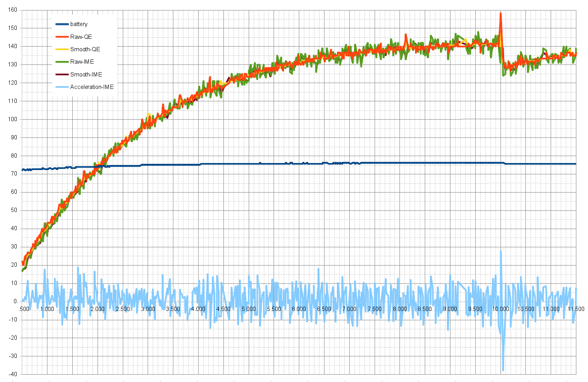Viewport: 588px width, 382px height.
Task: Click the maroon Smooth-IME legend line swatch
Action: [62, 75]
